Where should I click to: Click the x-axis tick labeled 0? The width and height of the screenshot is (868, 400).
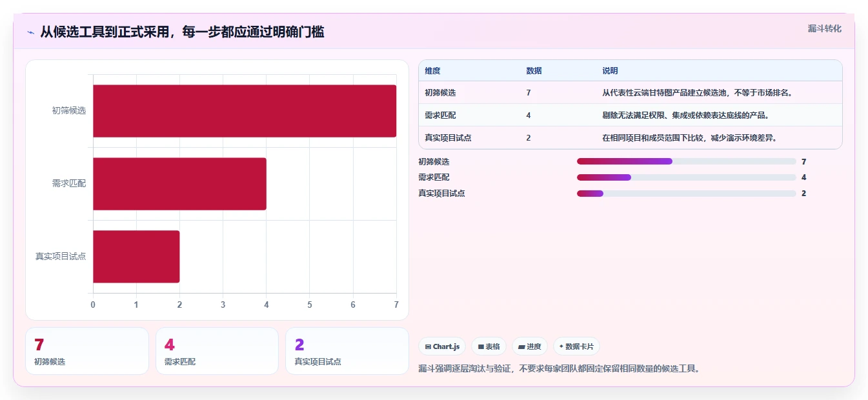click(93, 305)
